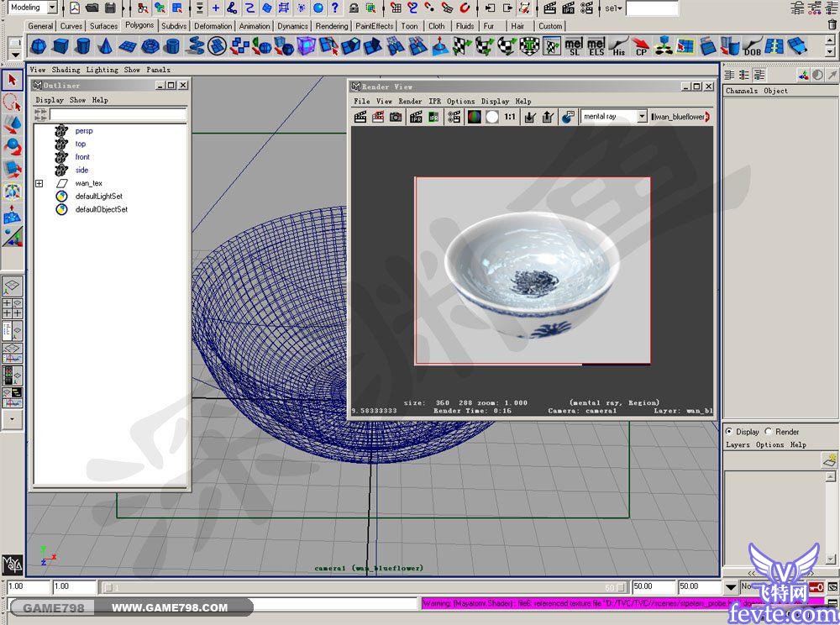Select the persp camera in Outliner
Viewport: 840px width, 625px height.
[83, 131]
